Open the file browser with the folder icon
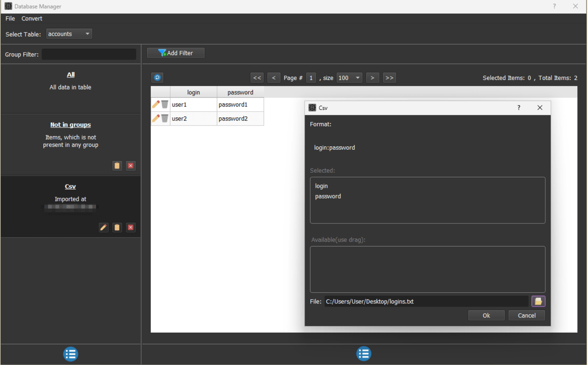This screenshot has width=588, height=365. [x=538, y=301]
